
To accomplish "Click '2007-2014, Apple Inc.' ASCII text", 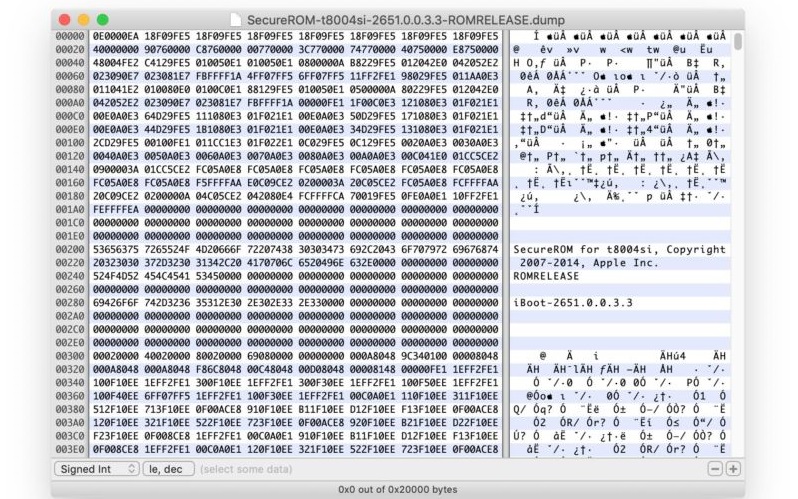I will [x=589, y=263].
